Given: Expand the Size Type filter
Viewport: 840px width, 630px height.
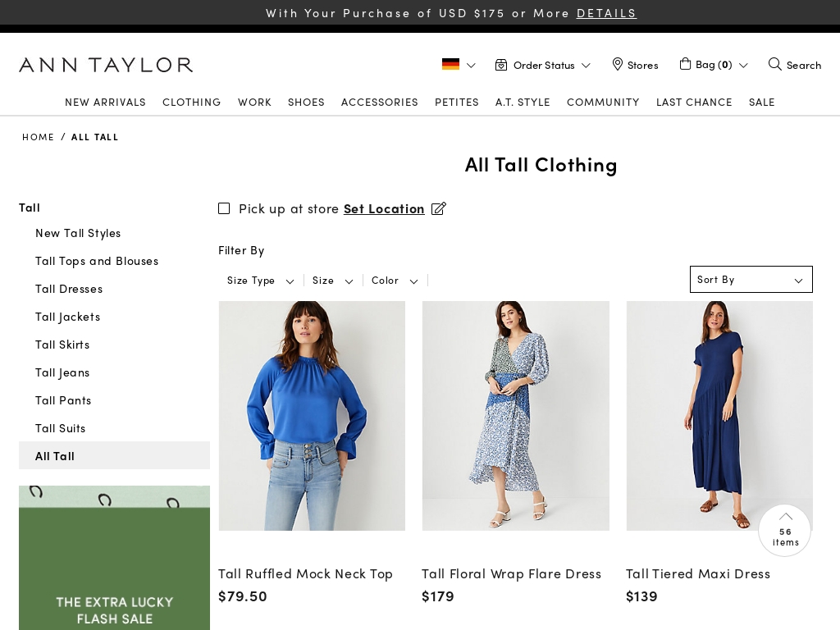Looking at the screenshot, I should click(260, 280).
